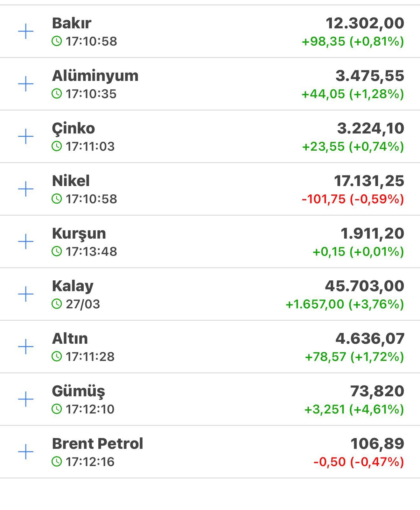420x510 pixels.
Task: Add Altın via its plus icon
Action: tap(26, 347)
